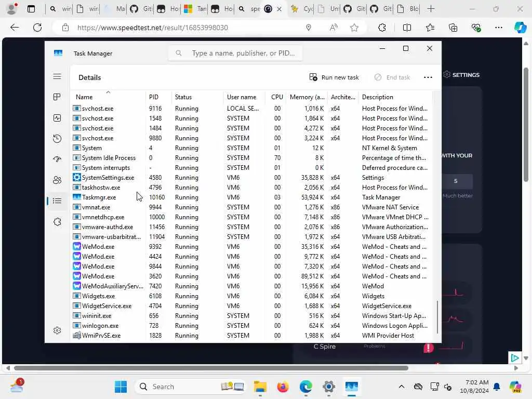Open the taskbar clock and date
532x399 pixels.
474,387
